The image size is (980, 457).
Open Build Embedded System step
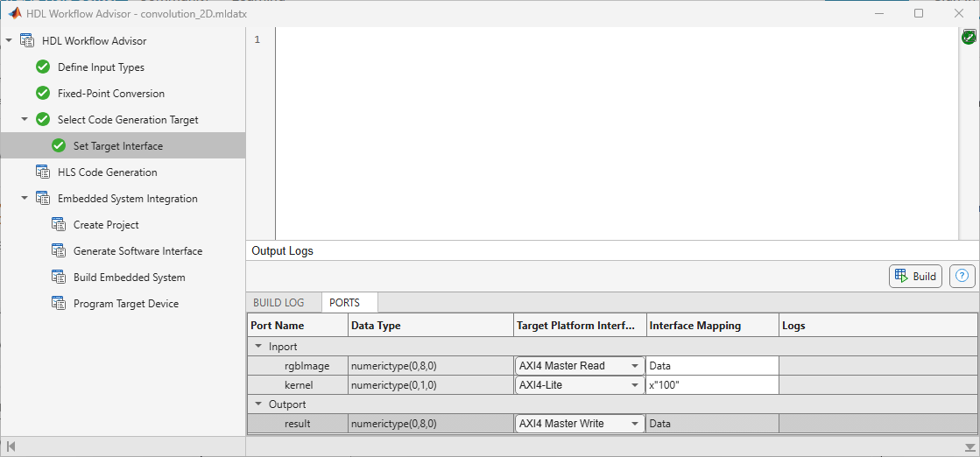point(130,277)
